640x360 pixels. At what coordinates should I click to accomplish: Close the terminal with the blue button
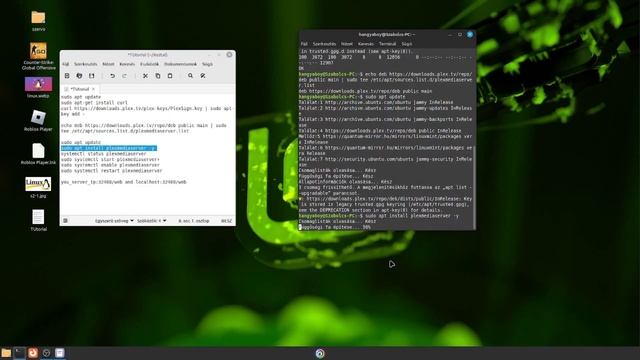470,35
